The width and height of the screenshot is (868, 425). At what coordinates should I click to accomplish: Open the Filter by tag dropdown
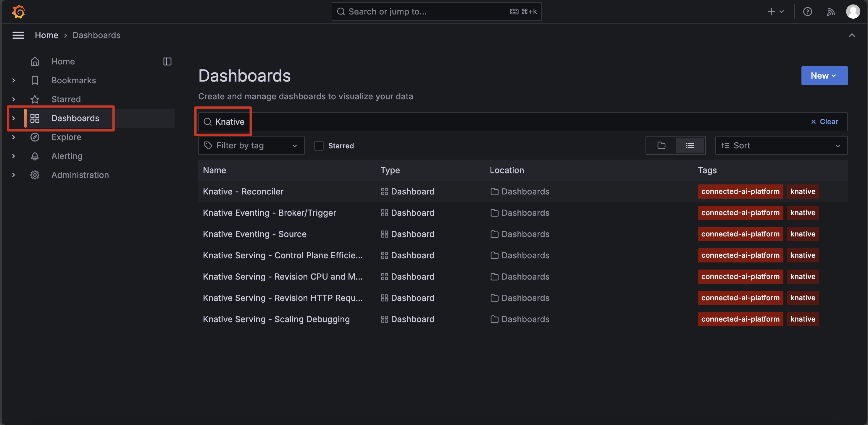(251, 145)
